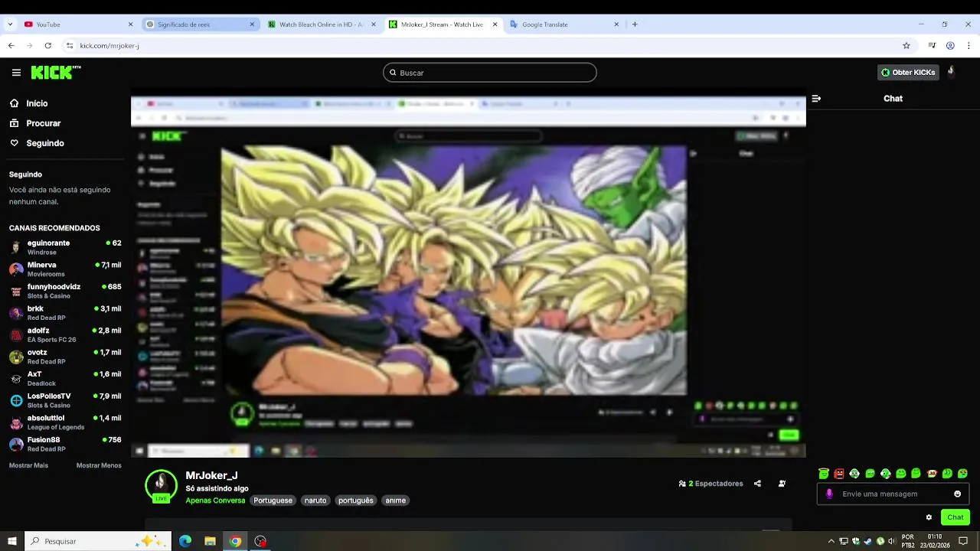Screen dimensions: 980x551
Task: Collapse the chat panel arrow icon
Action: pos(816,99)
